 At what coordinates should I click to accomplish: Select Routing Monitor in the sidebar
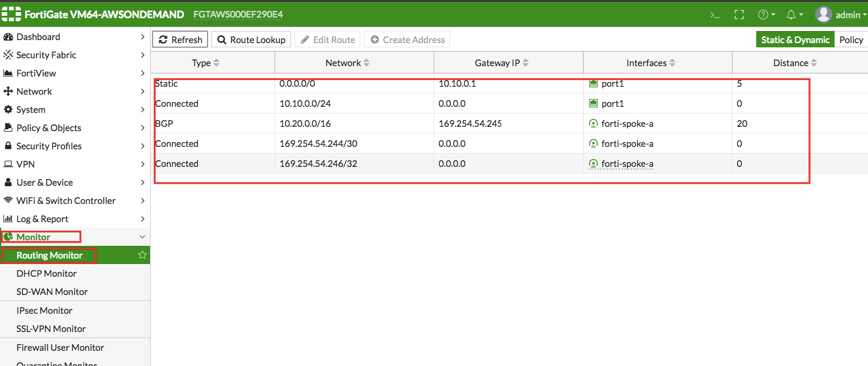(x=75, y=256)
